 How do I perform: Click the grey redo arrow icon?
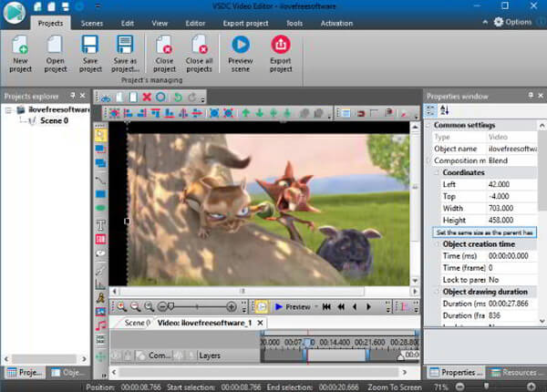coord(191,97)
